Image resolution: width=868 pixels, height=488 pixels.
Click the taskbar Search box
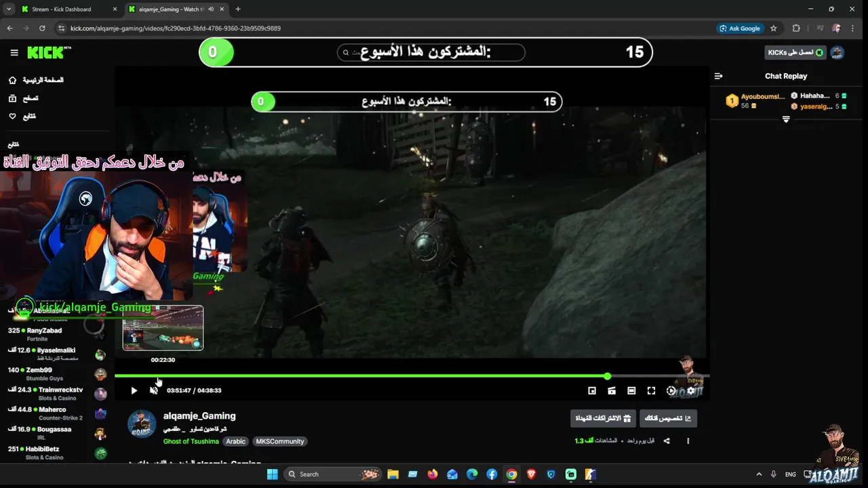(332, 474)
